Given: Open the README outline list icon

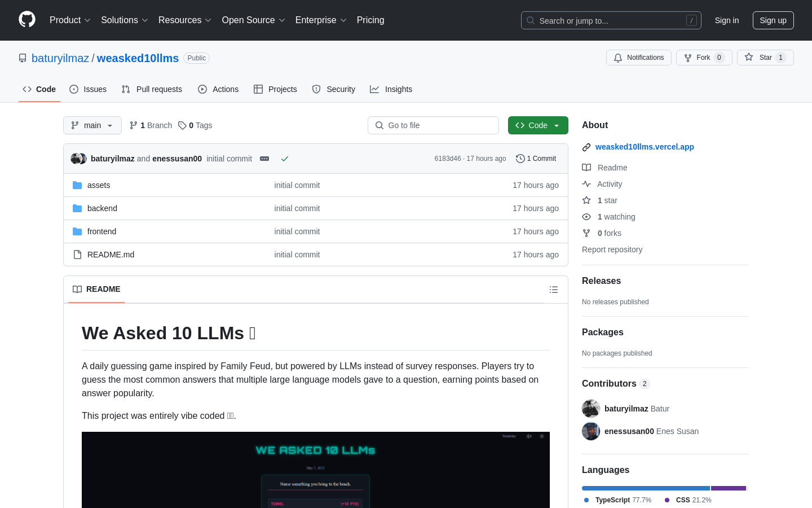Looking at the screenshot, I should click(x=554, y=290).
